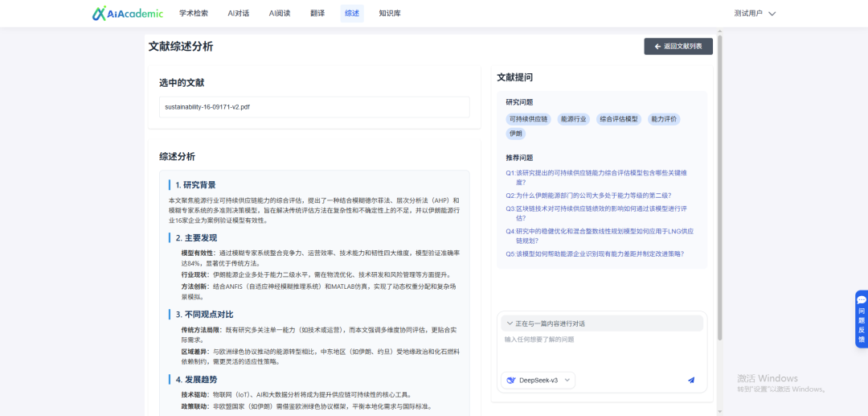The image size is (868, 416).
Task: Switch to the AI对话 tab
Action: pyautogui.click(x=238, y=14)
